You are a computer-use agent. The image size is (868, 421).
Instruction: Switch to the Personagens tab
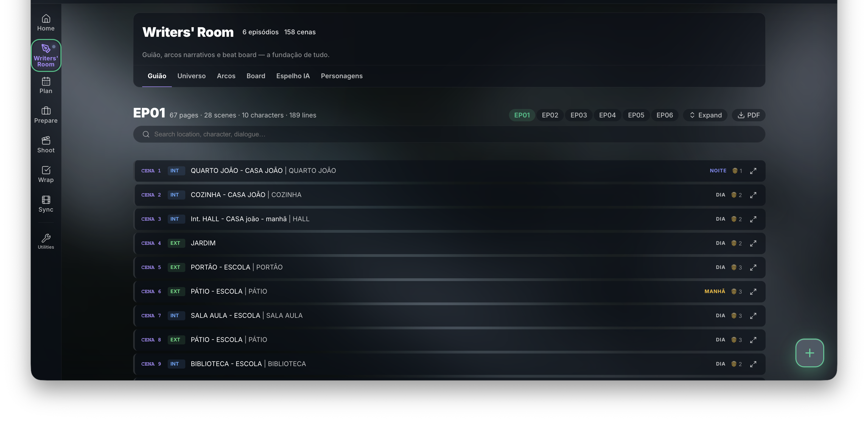pyautogui.click(x=342, y=76)
